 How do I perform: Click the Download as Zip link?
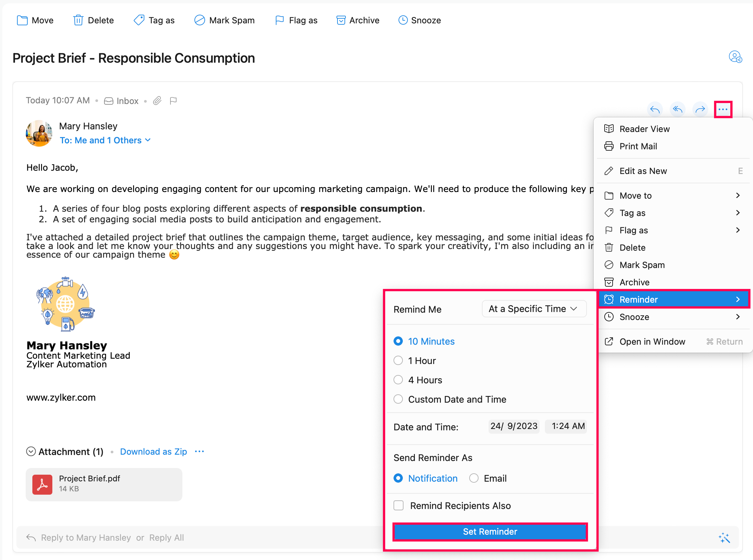tap(153, 452)
